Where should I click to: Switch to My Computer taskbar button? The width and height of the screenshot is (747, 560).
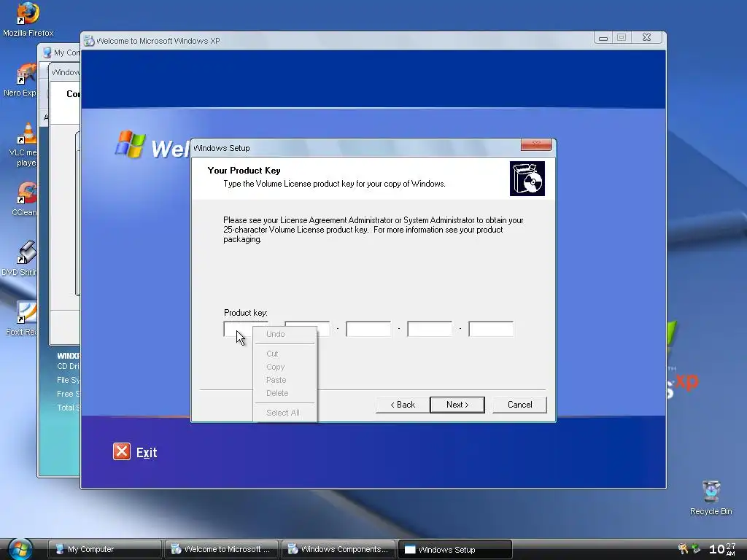[105, 550]
